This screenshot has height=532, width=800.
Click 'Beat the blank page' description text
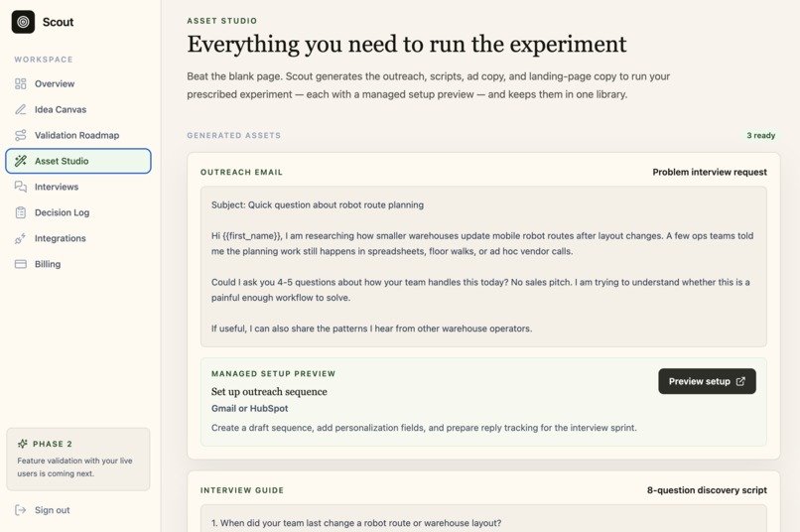pyautogui.click(x=428, y=85)
